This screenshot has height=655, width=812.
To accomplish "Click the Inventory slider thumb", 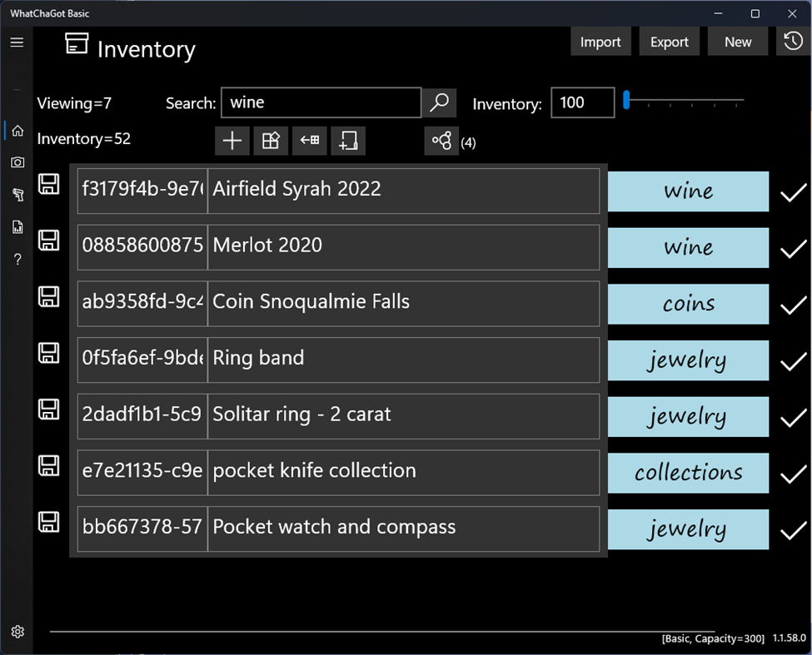I will (626, 100).
